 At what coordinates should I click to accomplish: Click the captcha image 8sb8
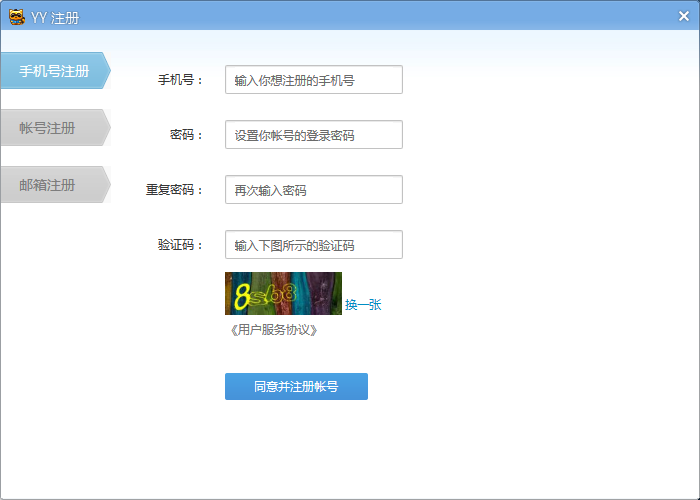[283, 293]
